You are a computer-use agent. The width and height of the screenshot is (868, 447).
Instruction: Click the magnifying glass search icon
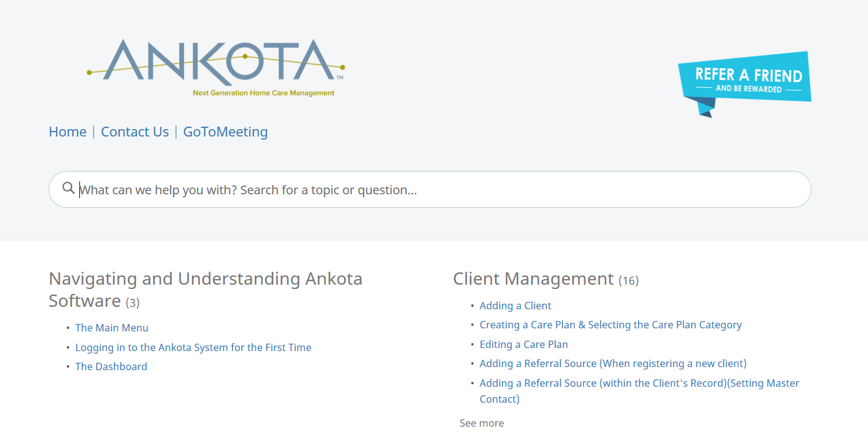point(69,188)
